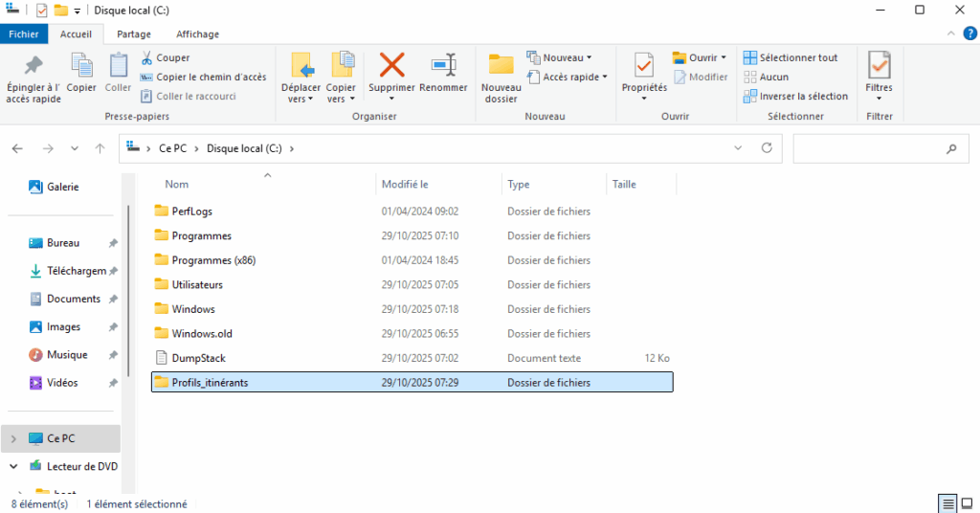Click the refresh icon beside address bar
This screenshot has width=980, height=513.
pyautogui.click(x=766, y=148)
